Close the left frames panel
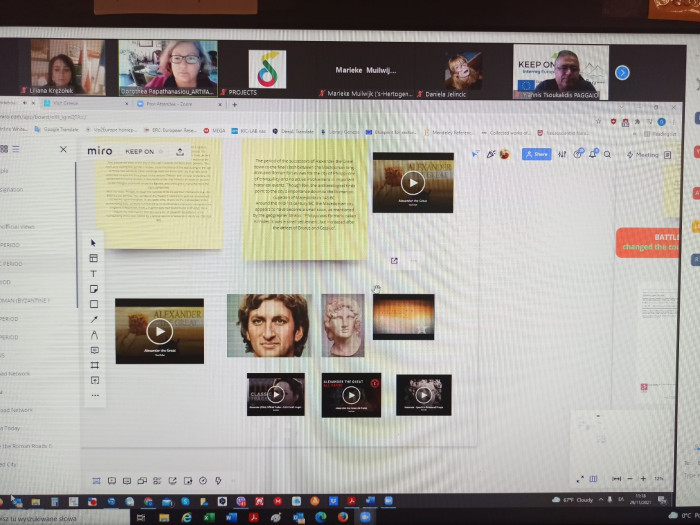Screen dimensions: 700x525 (63, 149)
